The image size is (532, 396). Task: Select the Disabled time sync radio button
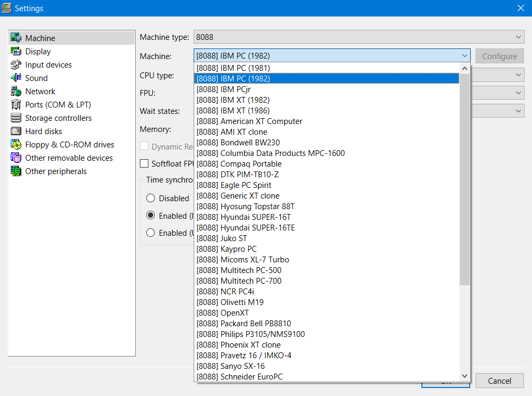[x=151, y=198]
